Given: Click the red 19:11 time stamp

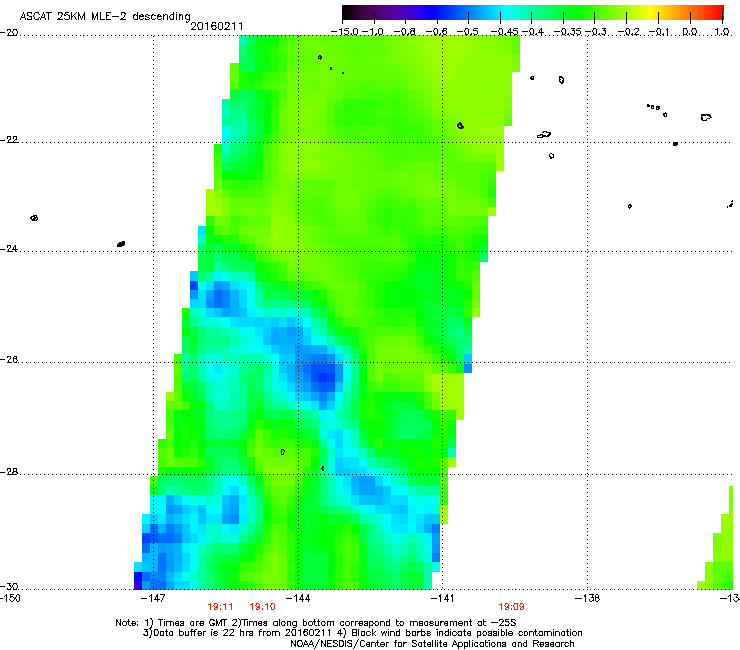Looking at the screenshot, I should tap(220, 607).
